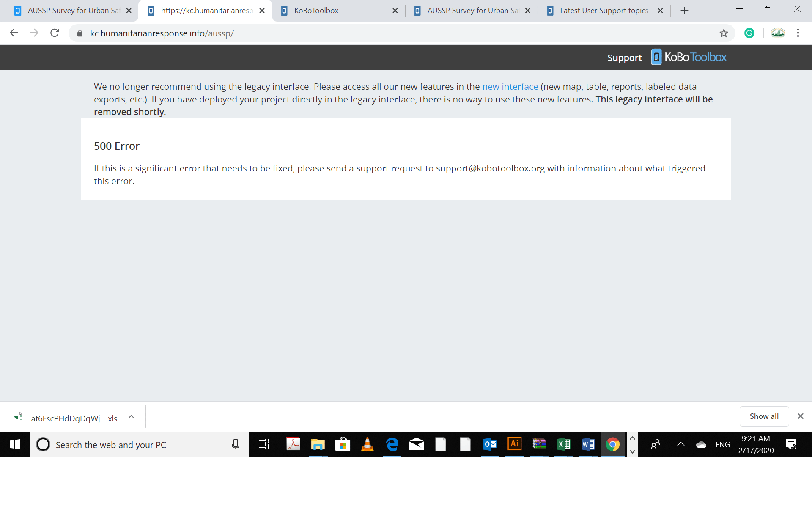Click the Support link in header
Image resolution: width=812 pixels, height=512 pixels.
(624, 58)
